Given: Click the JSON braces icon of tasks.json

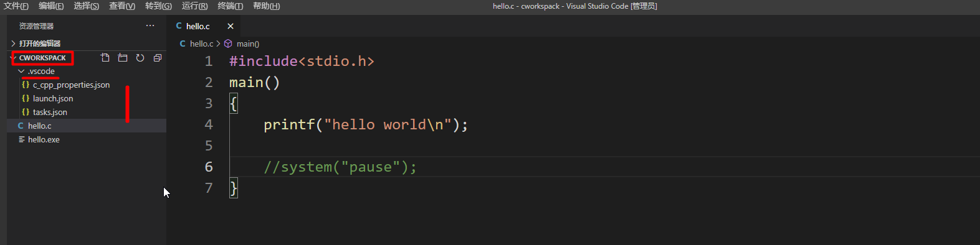Looking at the screenshot, I should 26,112.
